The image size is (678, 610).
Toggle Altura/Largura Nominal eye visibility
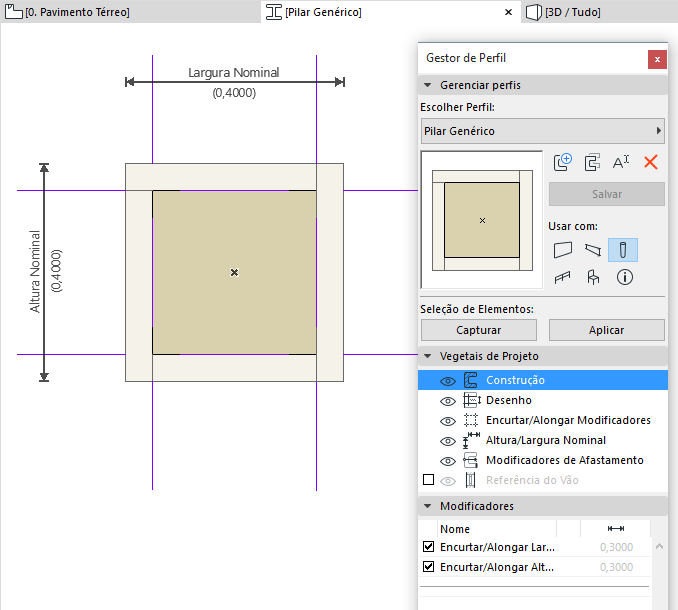click(x=448, y=441)
